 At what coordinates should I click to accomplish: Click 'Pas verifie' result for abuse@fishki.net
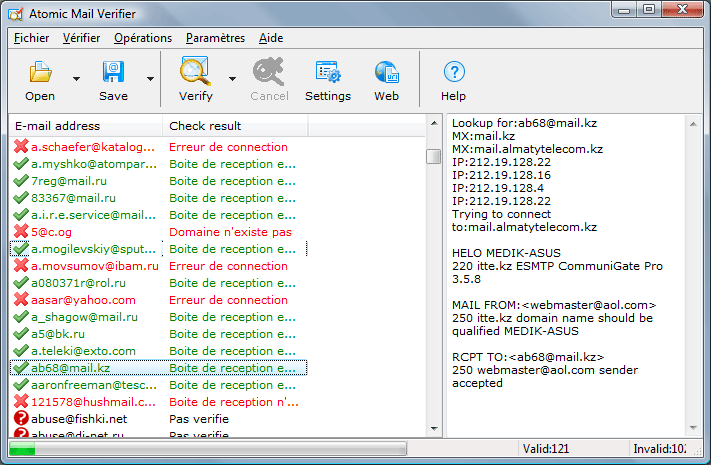coord(199,419)
